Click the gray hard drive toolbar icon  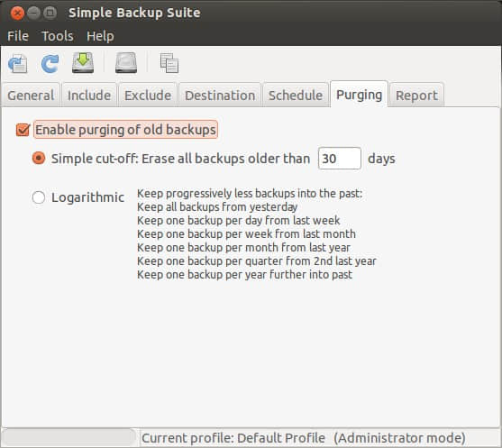click(126, 63)
